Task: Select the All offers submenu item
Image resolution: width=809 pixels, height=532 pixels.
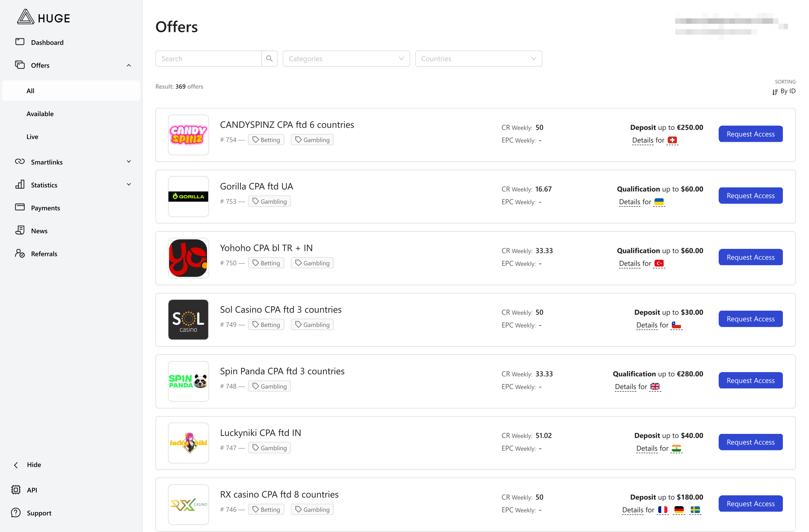Action: point(71,91)
